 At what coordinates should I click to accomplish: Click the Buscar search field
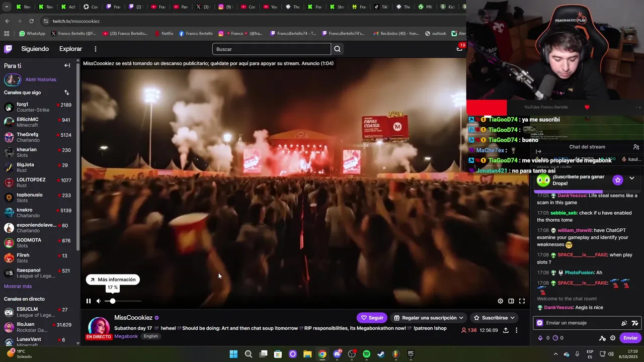(x=272, y=49)
